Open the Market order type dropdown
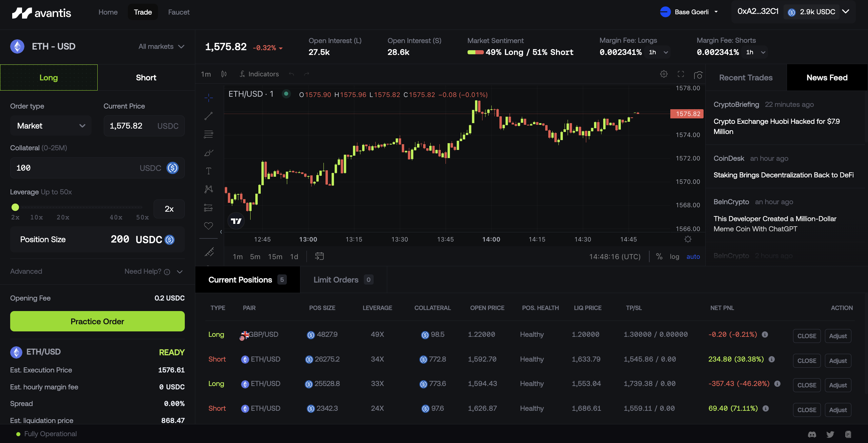 [x=51, y=126]
